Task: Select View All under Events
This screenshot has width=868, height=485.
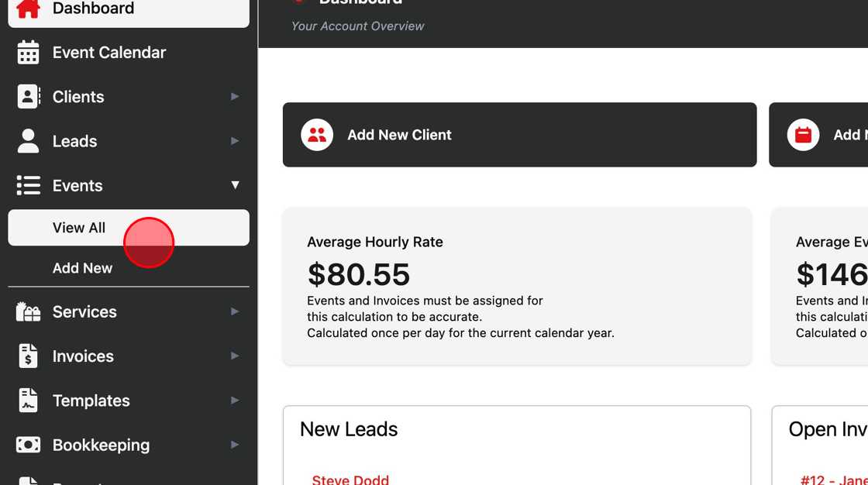Action: coord(79,228)
